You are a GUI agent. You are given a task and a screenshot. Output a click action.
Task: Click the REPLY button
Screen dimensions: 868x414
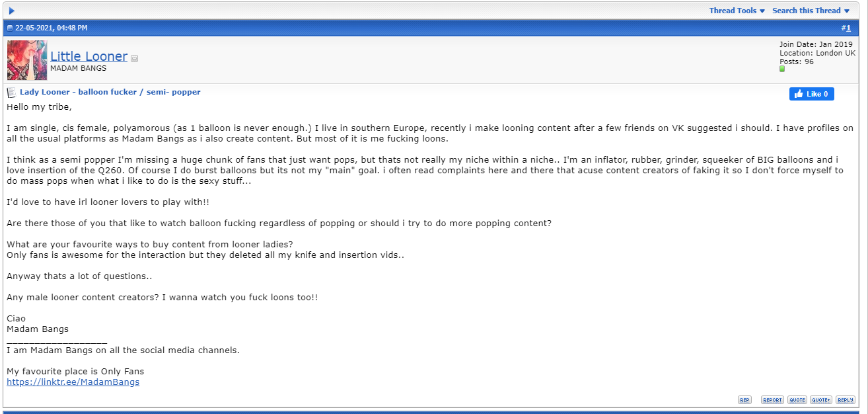point(846,399)
